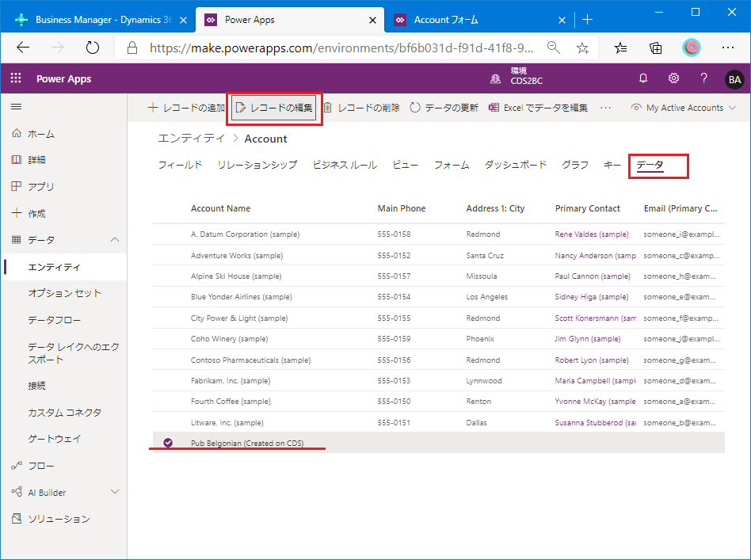The width and height of the screenshot is (751, 560).
Task: Switch to the ビジネス ルール tab
Action: 345,165
